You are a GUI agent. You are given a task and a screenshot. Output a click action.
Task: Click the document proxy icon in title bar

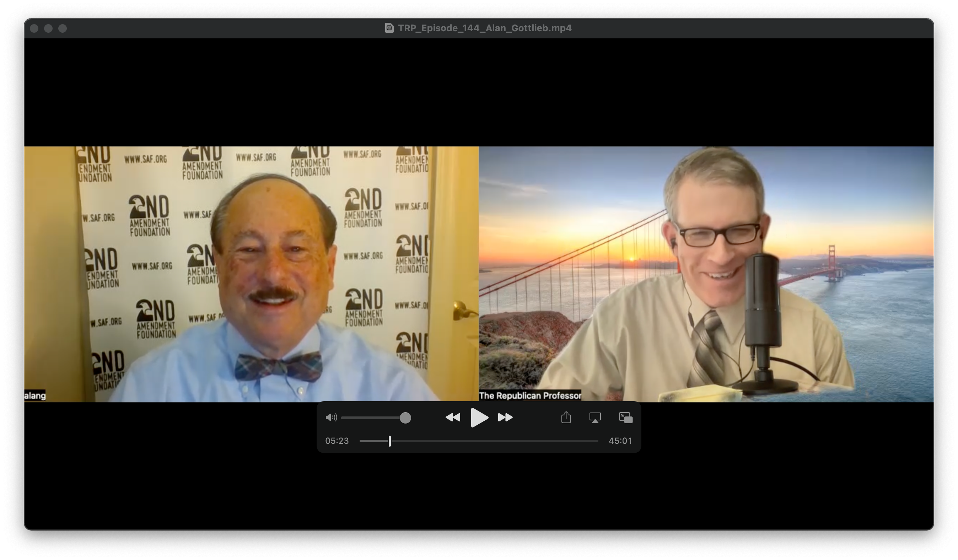click(x=389, y=28)
